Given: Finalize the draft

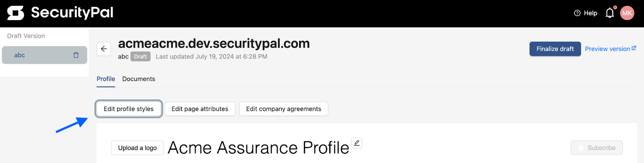Looking at the screenshot, I should tap(555, 49).
